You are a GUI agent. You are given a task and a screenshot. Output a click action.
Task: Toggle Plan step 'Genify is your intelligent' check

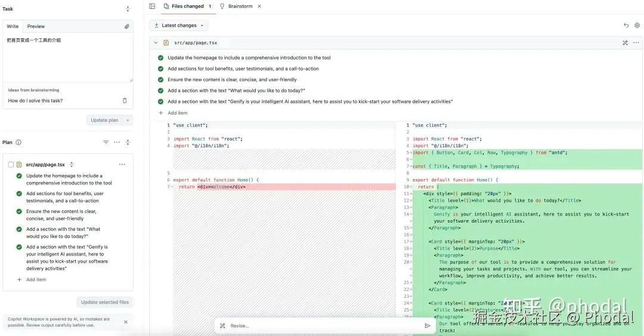[19, 247]
